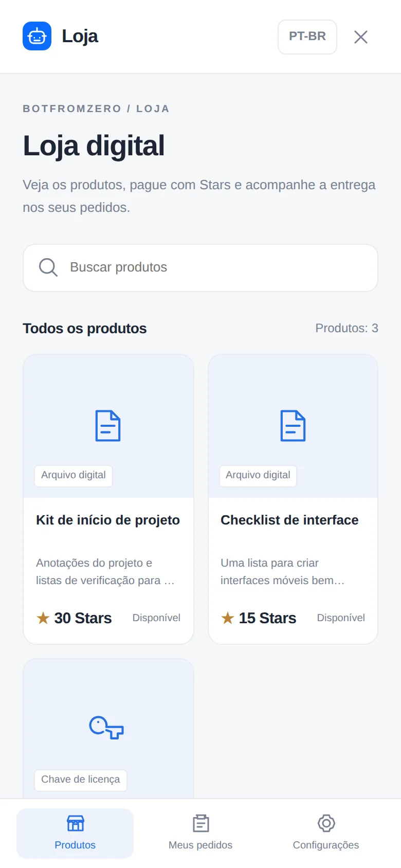This screenshot has height=868, width=401.
Task: Click Disponível status on Checklist card
Action: (341, 618)
